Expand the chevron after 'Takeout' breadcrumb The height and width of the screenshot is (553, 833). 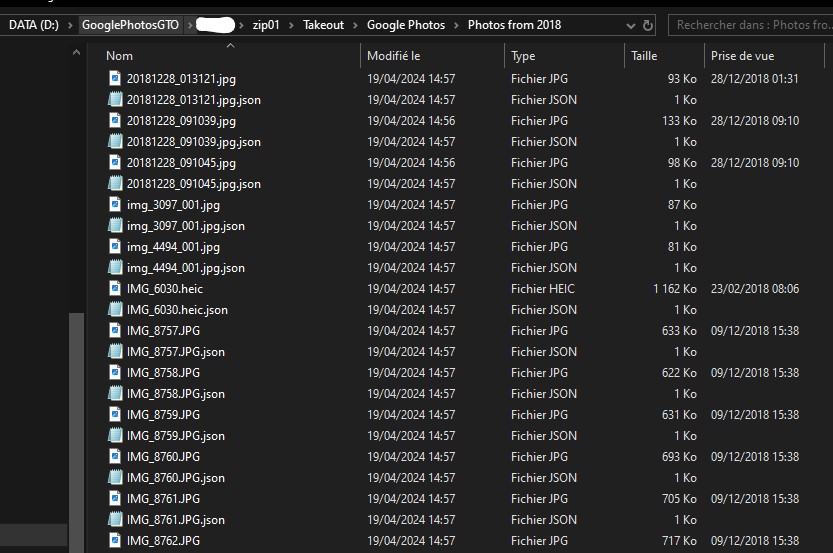pyautogui.click(x=355, y=25)
